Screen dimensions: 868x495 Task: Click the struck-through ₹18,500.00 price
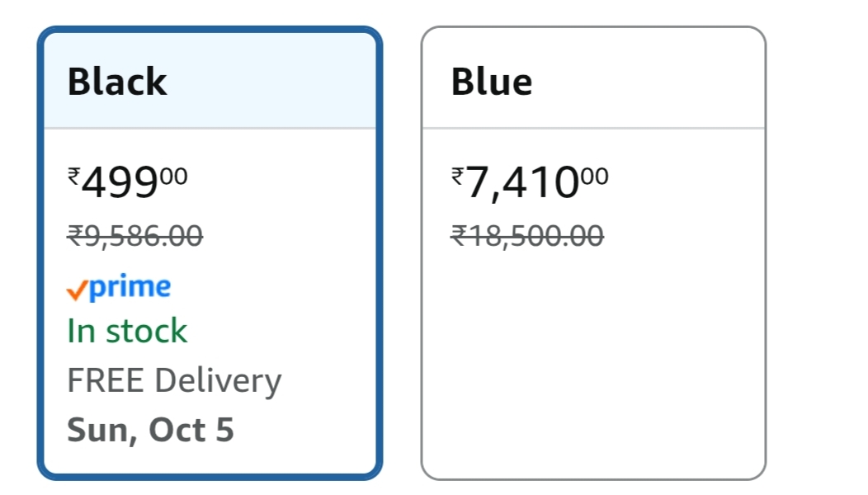(x=527, y=237)
